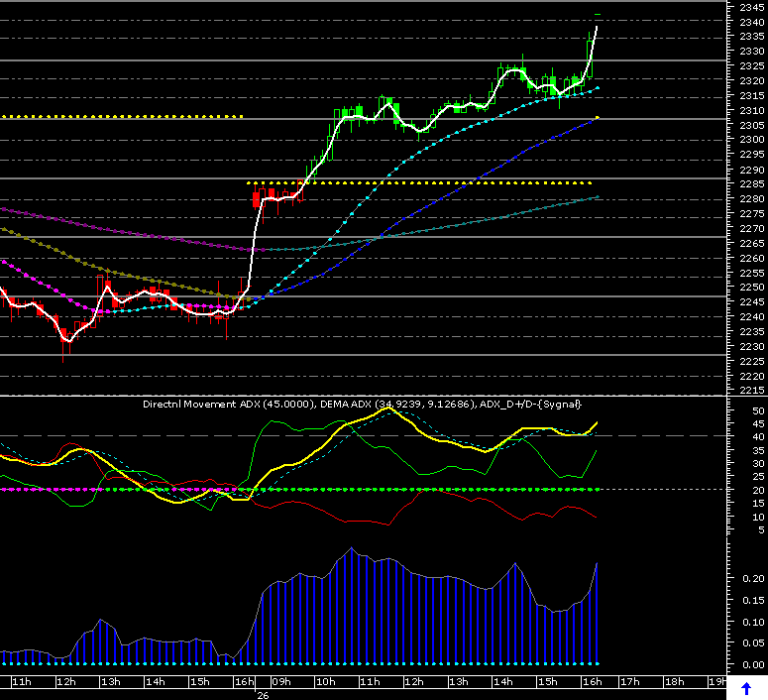768x700 pixels.
Task: Click the blue up-arrow icon in bottom-right corner
Action: [x=746, y=688]
